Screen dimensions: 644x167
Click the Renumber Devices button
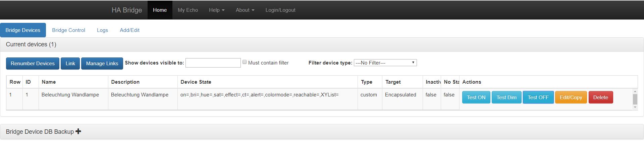point(33,64)
